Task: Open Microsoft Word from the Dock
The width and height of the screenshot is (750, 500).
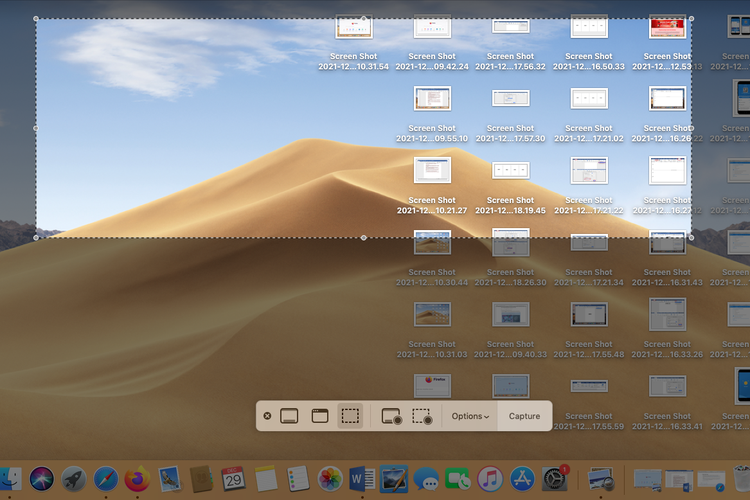Action: point(362,478)
